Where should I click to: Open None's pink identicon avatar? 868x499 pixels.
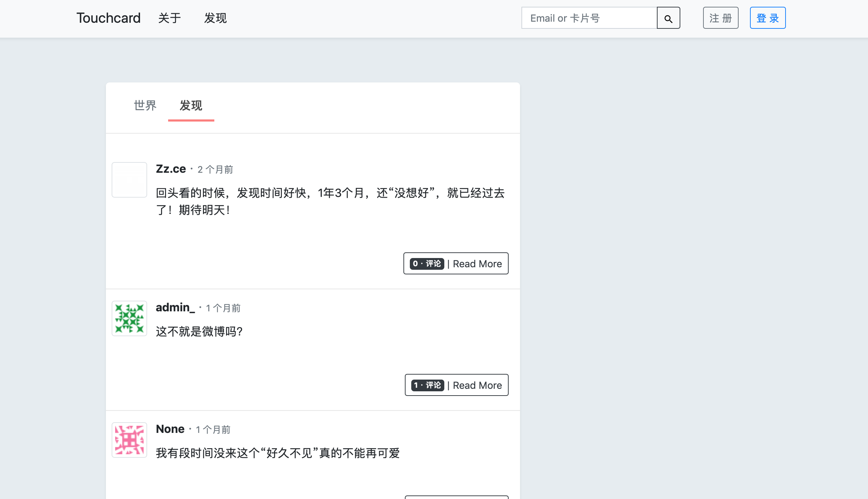[129, 440]
